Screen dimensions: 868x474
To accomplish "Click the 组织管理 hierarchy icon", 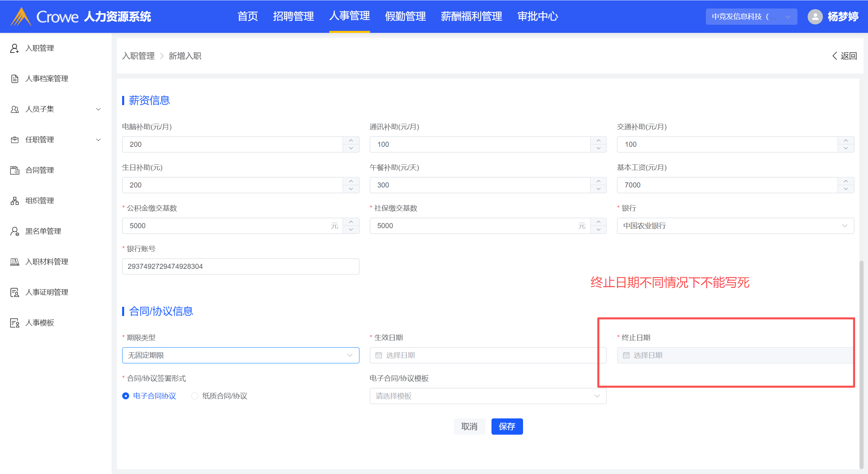I will (14, 201).
